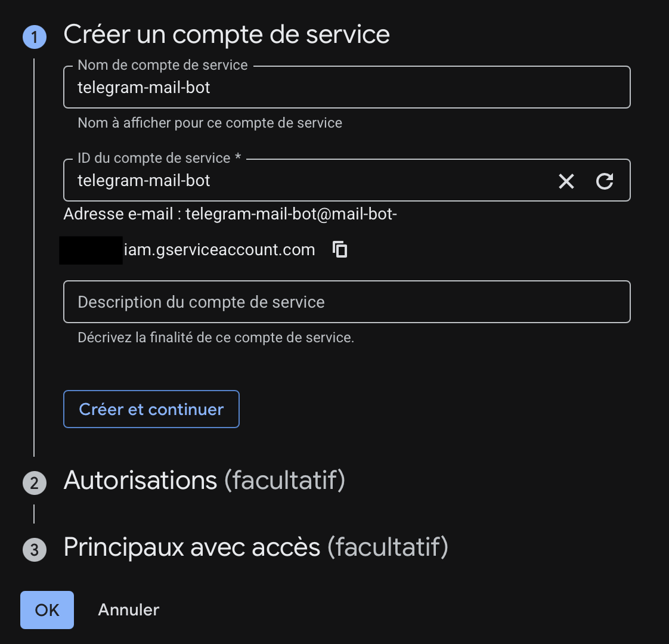Screen dimensions: 669x644
Task: Click the step 3 number badge
Action: (x=34, y=549)
